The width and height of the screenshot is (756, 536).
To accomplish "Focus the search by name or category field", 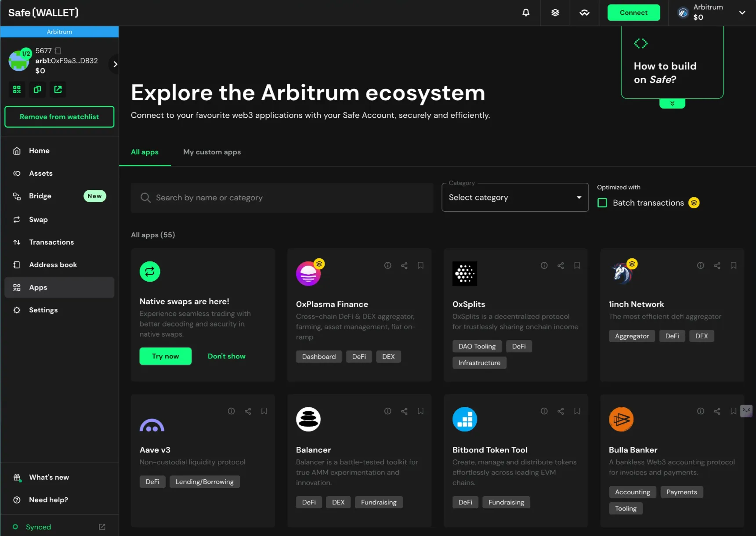I will point(282,198).
